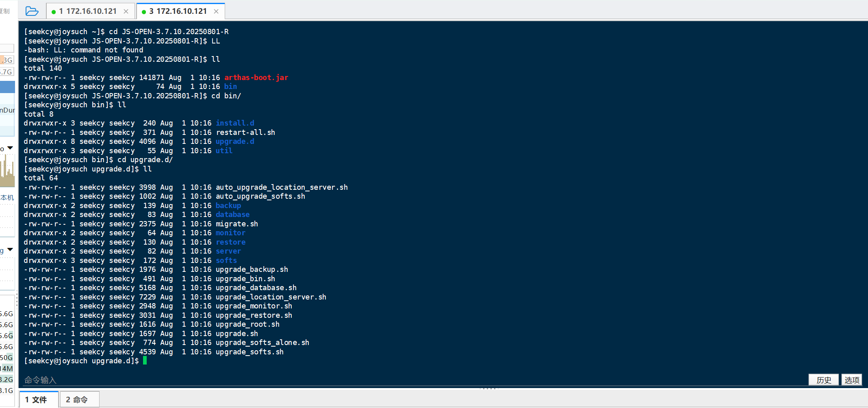The image size is (868, 408).
Task: Click green status dot on tab 1
Action: coord(54,12)
